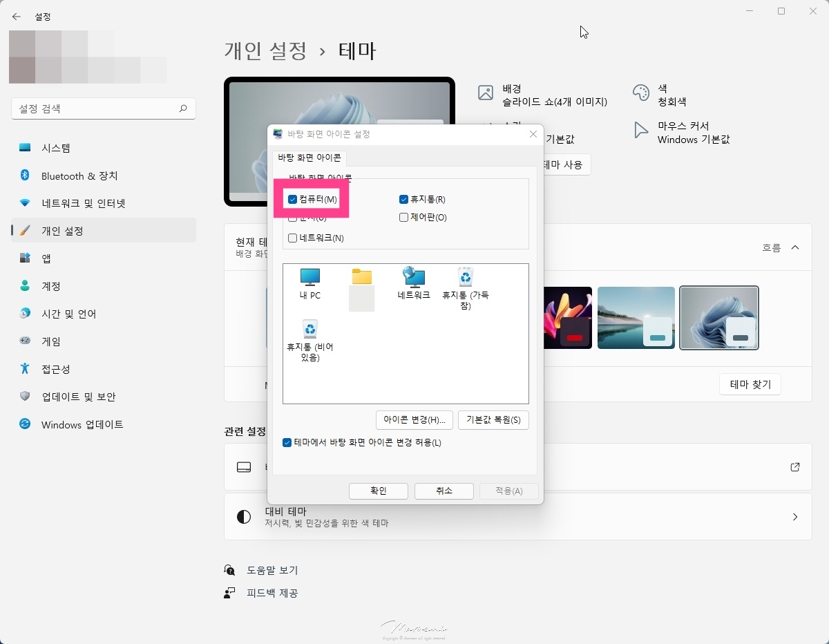Screen dimensions: 829x644
Task: Select 개인 설정 in the sidebar
Action: pyautogui.click(x=104, y=231)
